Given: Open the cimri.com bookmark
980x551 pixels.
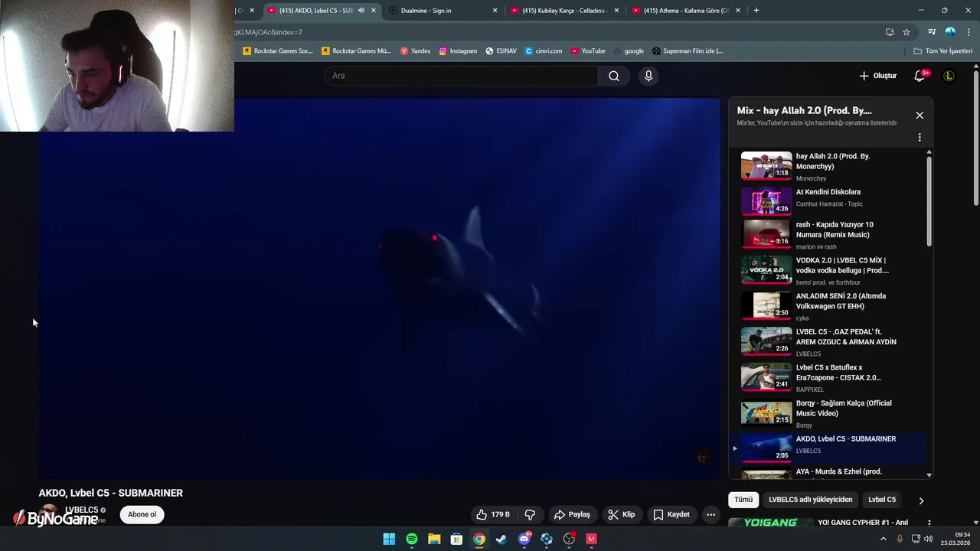Looking at the screenshot, I should click(544, 51).
